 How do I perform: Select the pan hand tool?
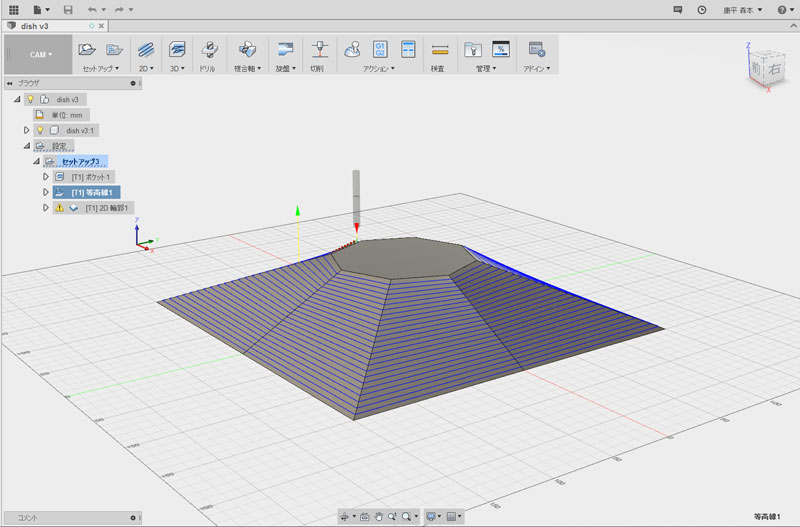click(x=379, y=517)
